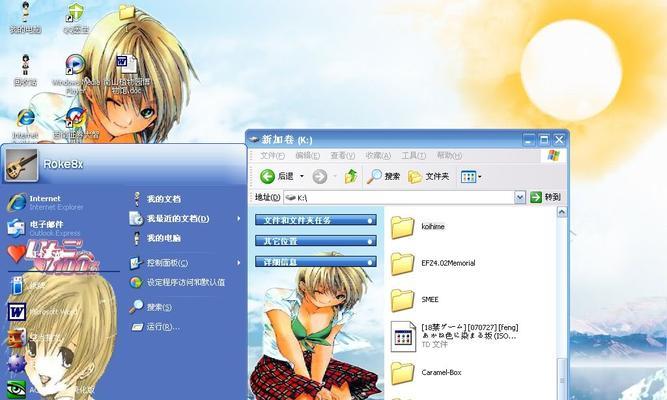Click the gray Forward arrow button
This screenshot has width=667, height=400.
click(319, 176)
